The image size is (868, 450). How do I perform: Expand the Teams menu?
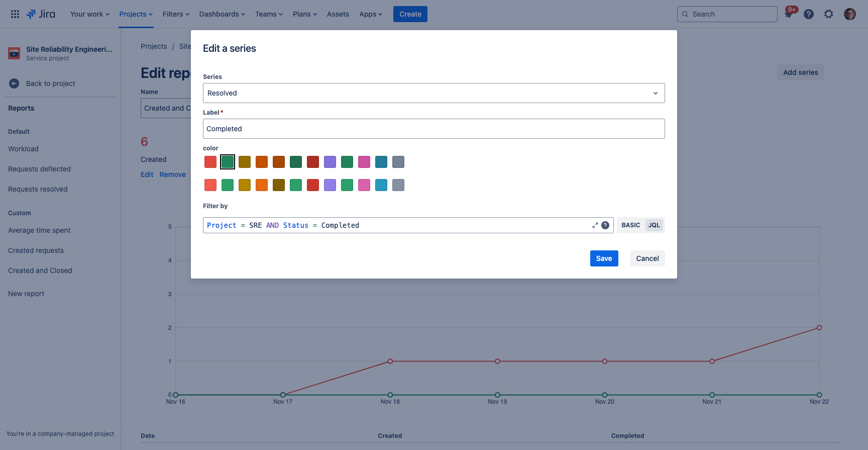click(x=269, y=14)
